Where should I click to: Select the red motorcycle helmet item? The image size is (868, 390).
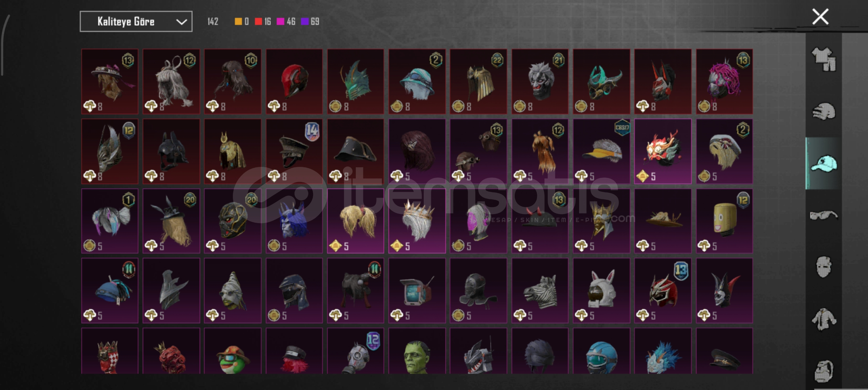point(294,82)
